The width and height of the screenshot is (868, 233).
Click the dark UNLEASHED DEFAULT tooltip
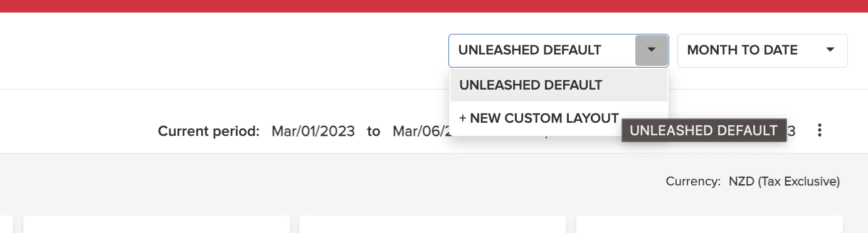(704, 131)
